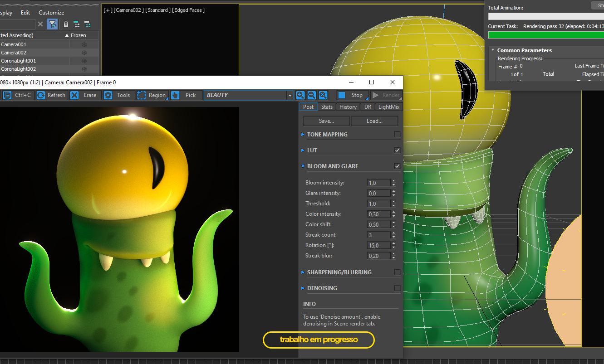Load post-processing settings
Viewport: 604px width, 364px height.
click(x=374, y=121)
